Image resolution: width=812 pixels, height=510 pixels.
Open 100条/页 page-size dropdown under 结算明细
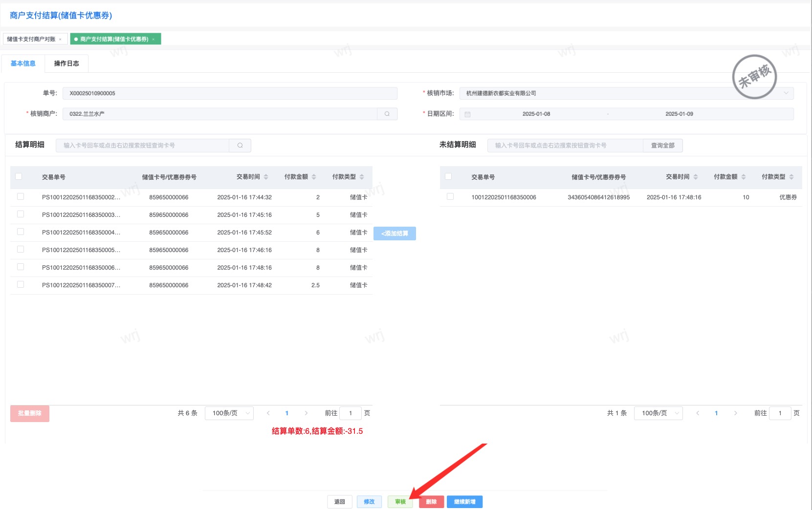tap(229, 413)
